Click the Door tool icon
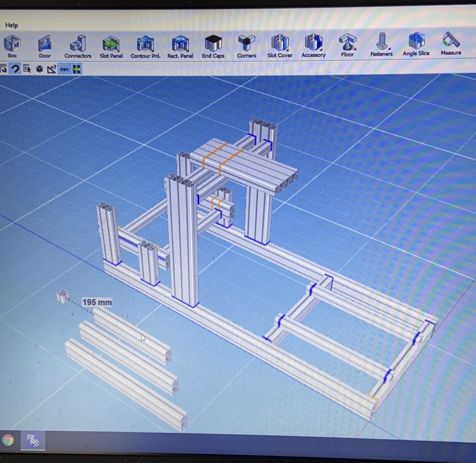 pos(45,44)
